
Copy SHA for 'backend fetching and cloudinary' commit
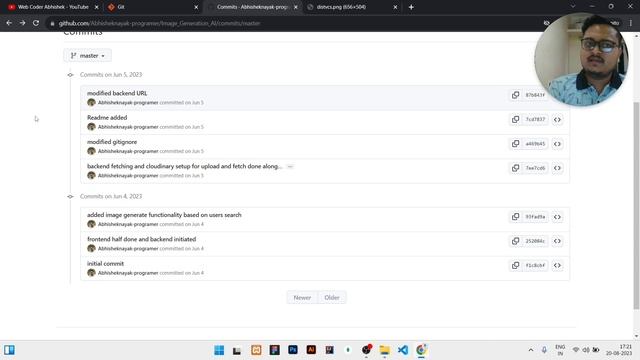coord(516,168)
